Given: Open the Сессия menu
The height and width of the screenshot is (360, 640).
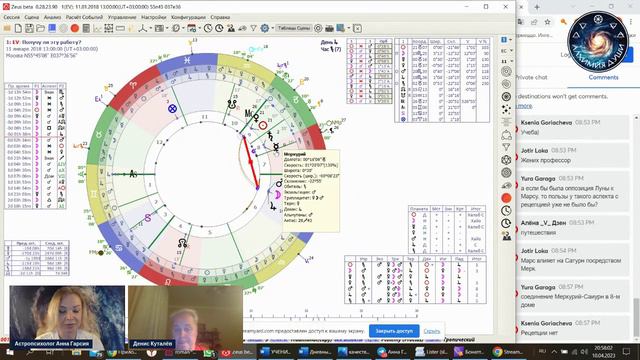Looking at the screenshot, I should coord(12,17).
